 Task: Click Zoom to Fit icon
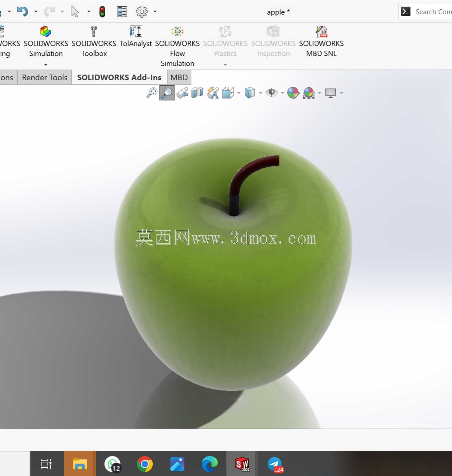point(152,93)
